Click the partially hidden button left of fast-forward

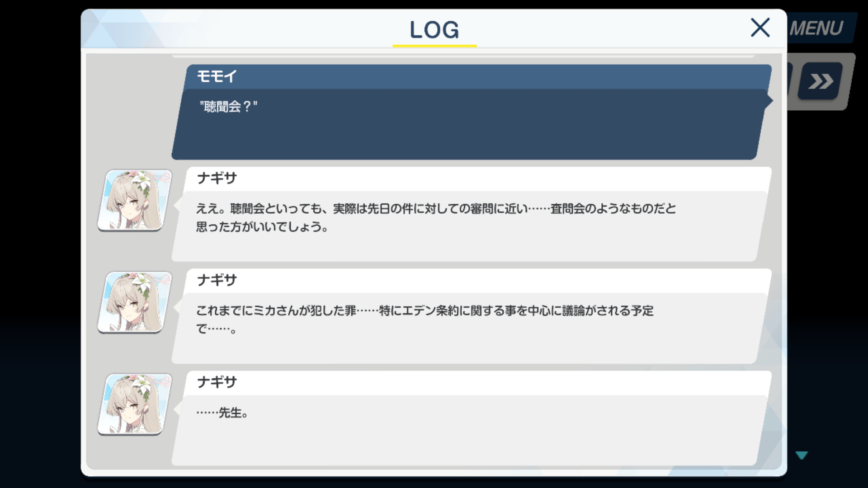click(x=790, y=81)
